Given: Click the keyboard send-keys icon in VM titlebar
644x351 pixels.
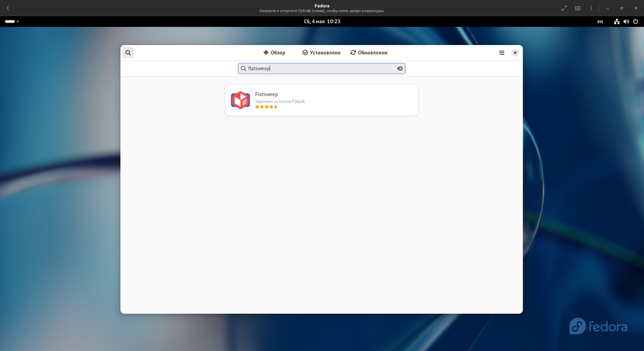Looking at the screenshot, I should click(578, 8).
